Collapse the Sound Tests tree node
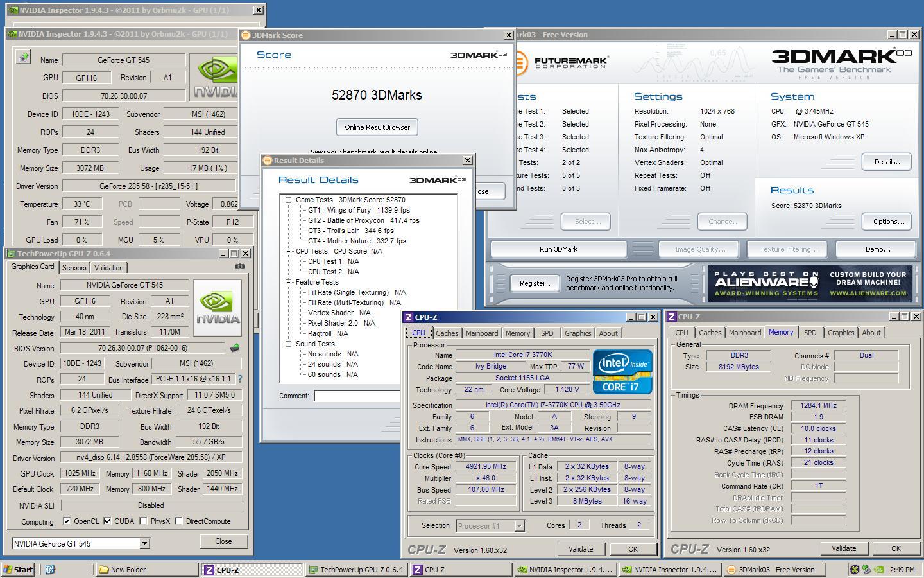Screen dimensions: 924x578 coord(288,344)
